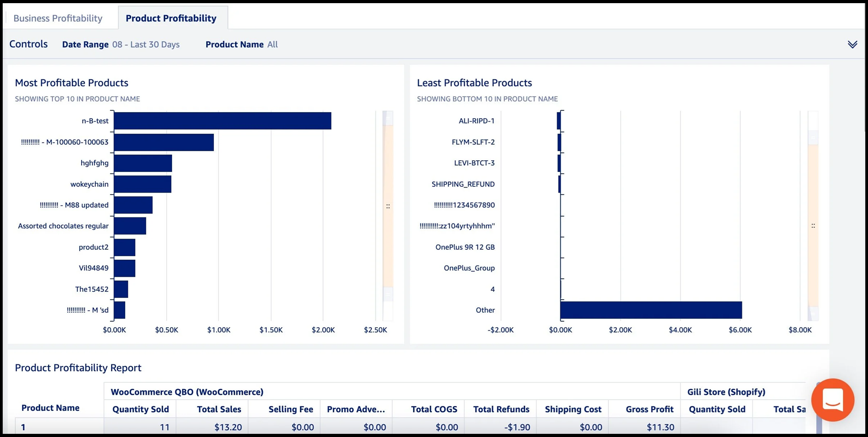Viewport: 868px width, 437px height.
Task: Select the WooCommerce QBO group header
Action: pos(187,392)
